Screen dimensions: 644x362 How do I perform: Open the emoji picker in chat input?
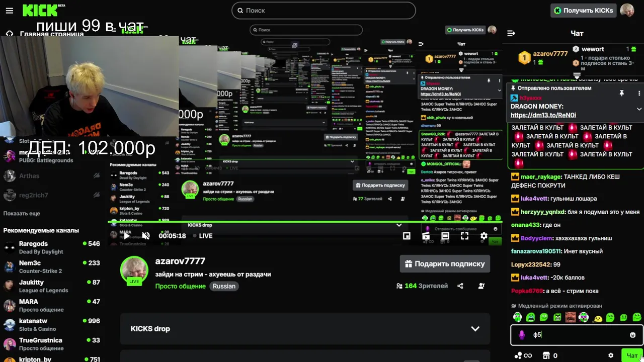tap(632, 335)
